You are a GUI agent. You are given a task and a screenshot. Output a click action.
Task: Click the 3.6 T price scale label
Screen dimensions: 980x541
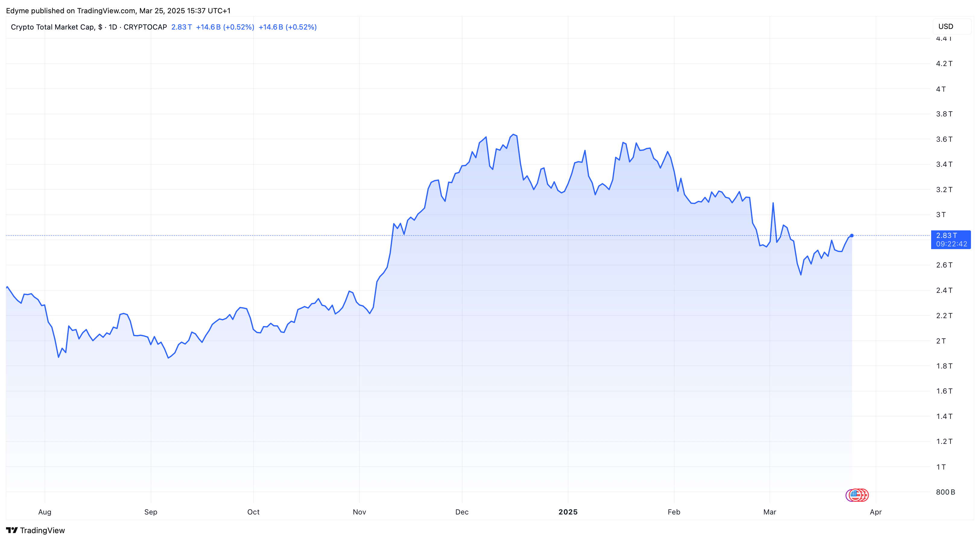click(x=944, y=139)
